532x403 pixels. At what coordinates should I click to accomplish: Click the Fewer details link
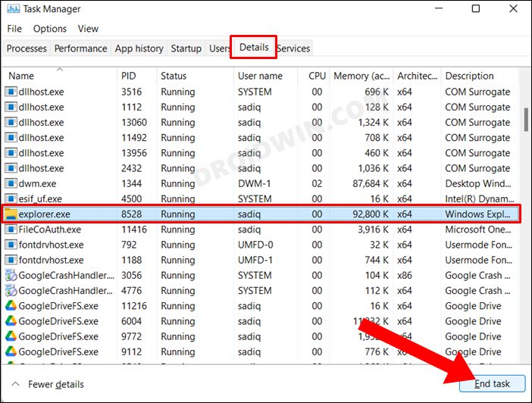[x=56, y=384]
